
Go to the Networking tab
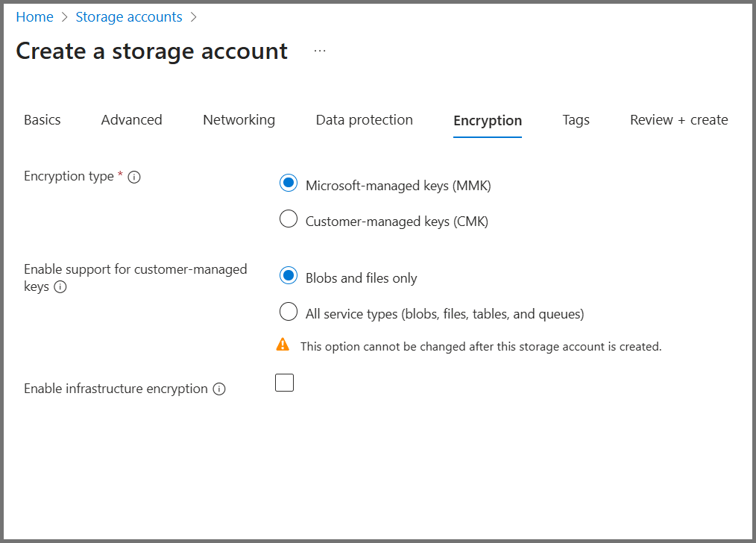[239, 120]
